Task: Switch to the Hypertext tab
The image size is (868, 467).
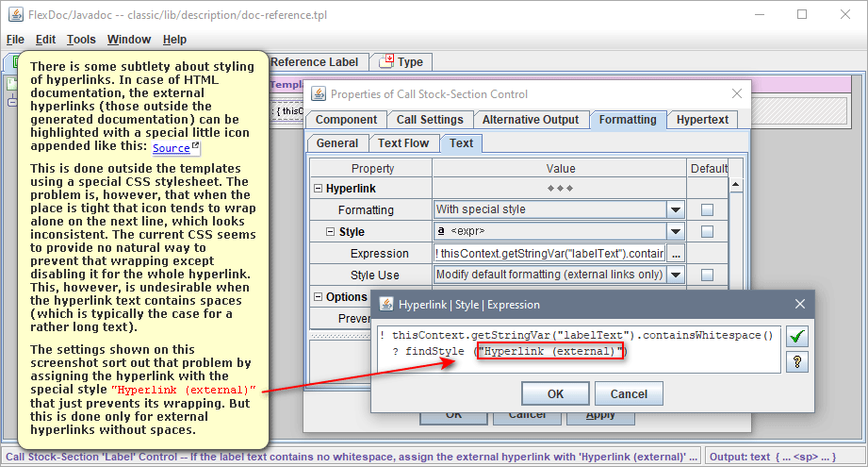Action: point(702,120)
